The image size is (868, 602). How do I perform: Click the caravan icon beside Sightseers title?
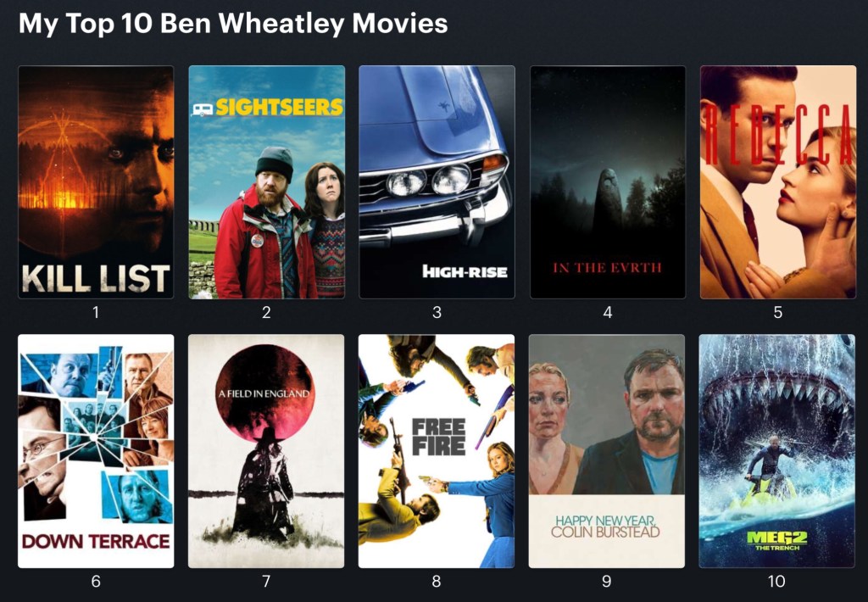pos(202,109)
